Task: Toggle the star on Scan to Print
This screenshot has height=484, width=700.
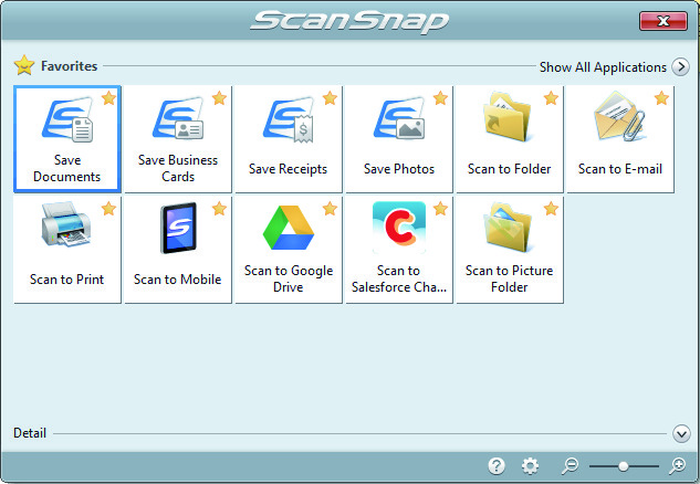Action: pos(108,208)
